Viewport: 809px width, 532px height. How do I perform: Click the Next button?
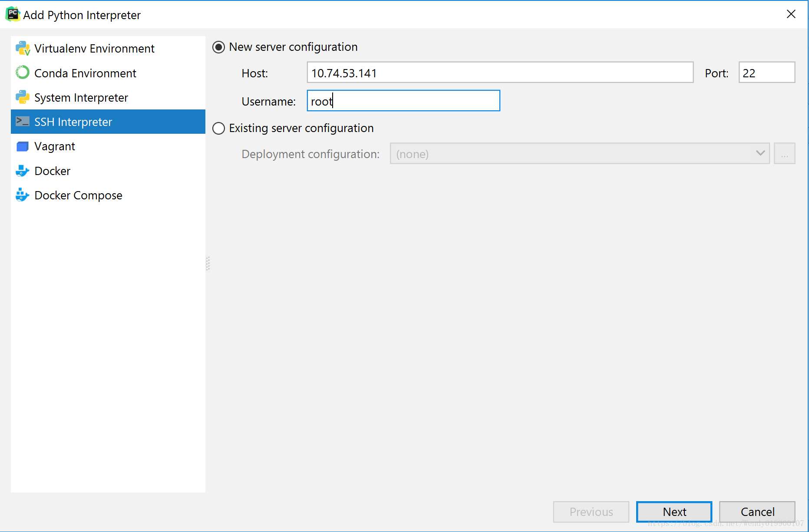674,512
